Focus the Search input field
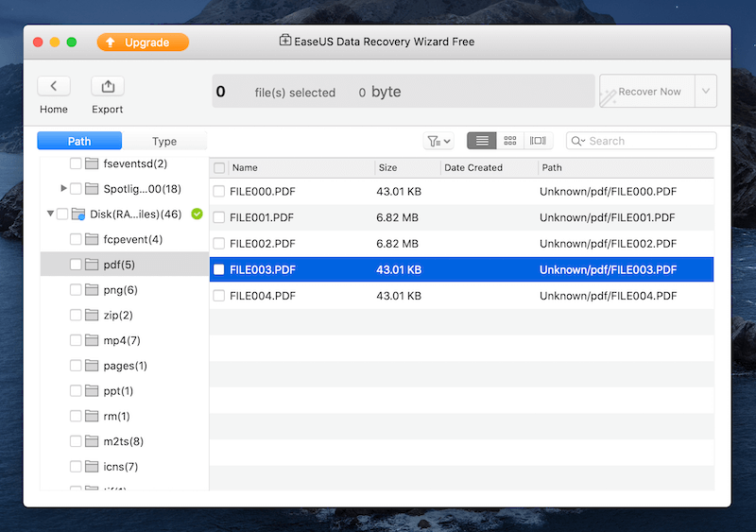 (x=642, y=141)
